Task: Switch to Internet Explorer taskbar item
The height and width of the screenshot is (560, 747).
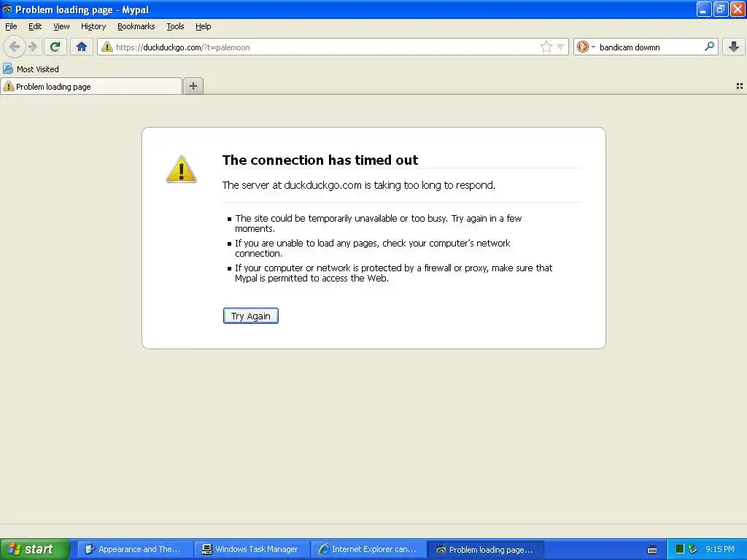Action: pyautogui.click(x=369, y=549)
